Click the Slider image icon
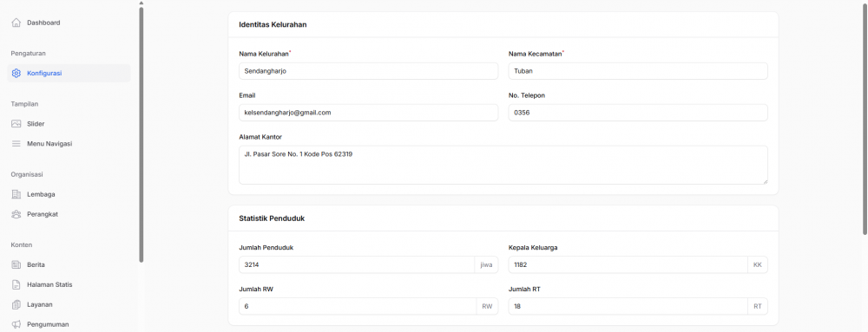The width and height of the screenshot is (868, 332). click(16, 124)
